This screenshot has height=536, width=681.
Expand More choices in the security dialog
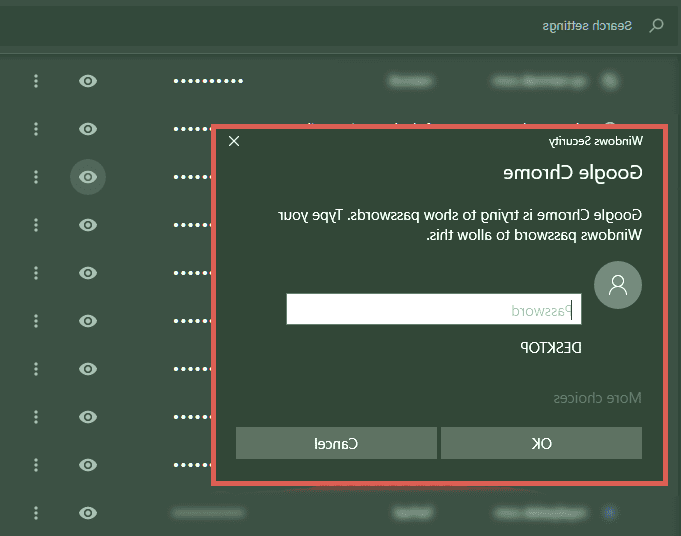click(598, 398)
